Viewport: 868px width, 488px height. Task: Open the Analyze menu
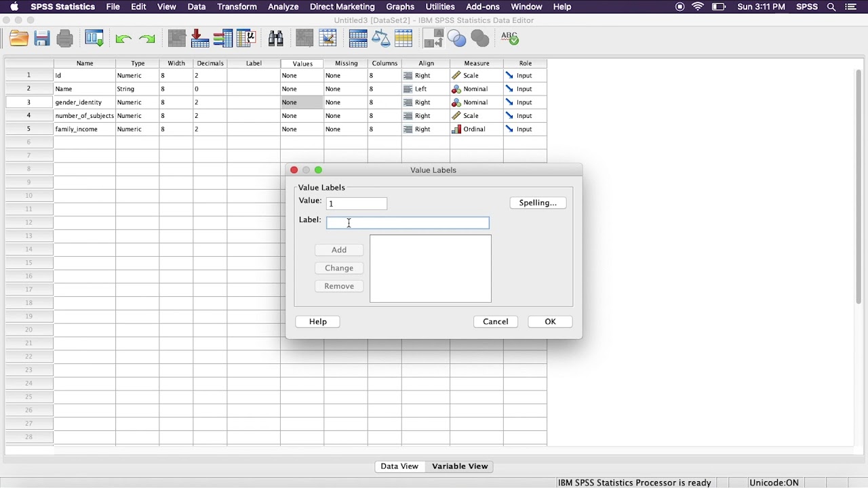tap(283, 7)
